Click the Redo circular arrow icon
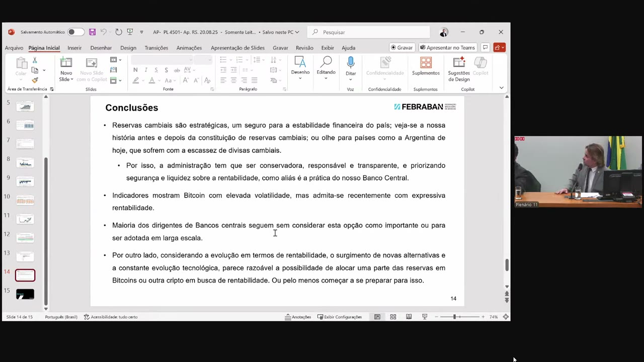644x362 pixels. click(x=118, y=32)
